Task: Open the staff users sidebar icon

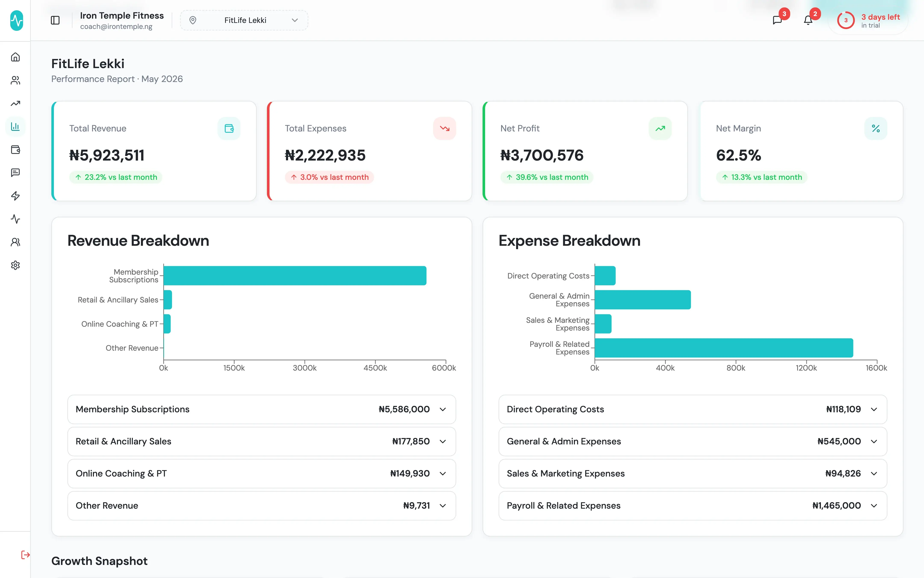Action: coord(15,242)
